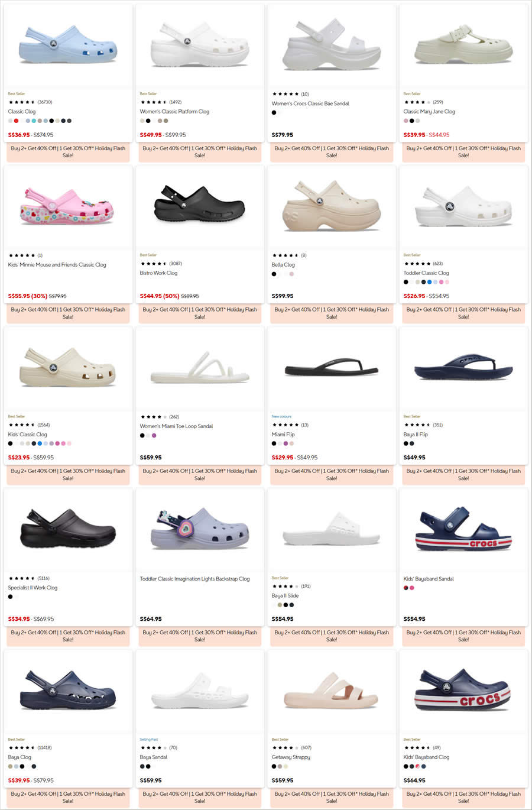Click Toddler Imagination Lights Backstrap Clog image
532x810 pixels.
pyautogui.click(x=199, y=529)
